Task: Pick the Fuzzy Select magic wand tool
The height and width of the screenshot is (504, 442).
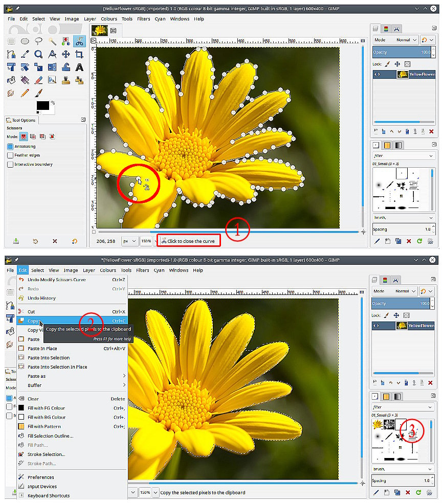Action: pyautogui.click(x=52, y=41)
